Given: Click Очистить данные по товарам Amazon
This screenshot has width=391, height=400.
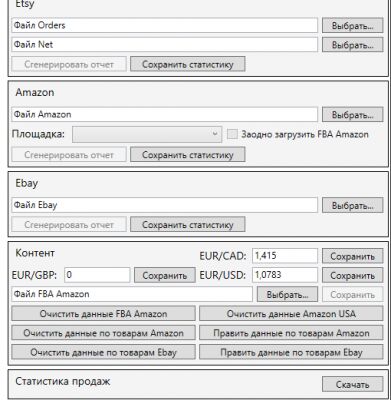Looking at the screenshot, I should 103,333.
